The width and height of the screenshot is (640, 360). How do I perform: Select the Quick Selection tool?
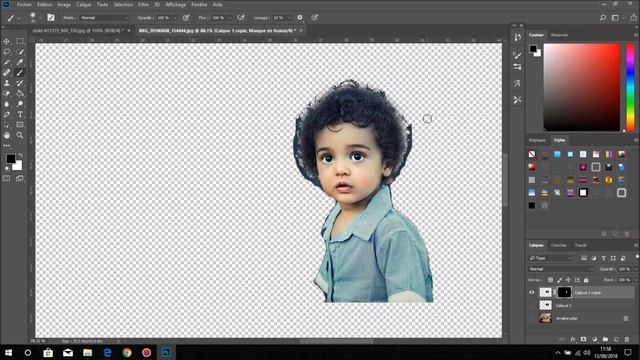(x=20, y=52)
